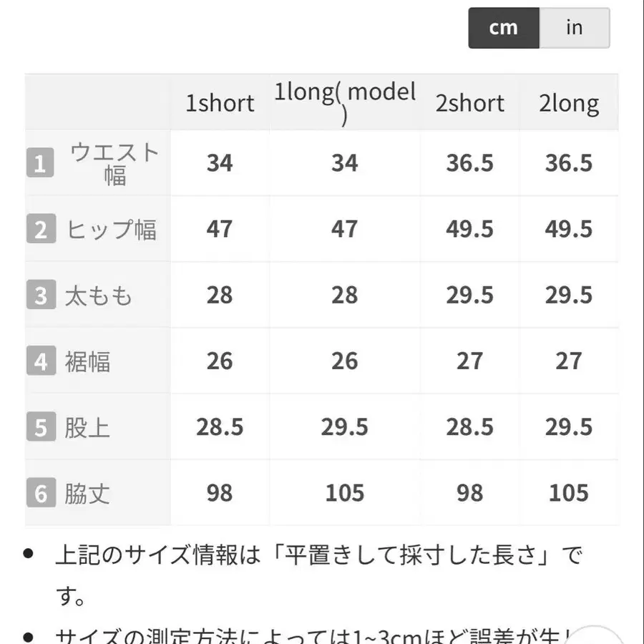644x644 pixels.
Task: Click the numbered icon 2 beside ヒップ幅
Action: coord(40,229)
